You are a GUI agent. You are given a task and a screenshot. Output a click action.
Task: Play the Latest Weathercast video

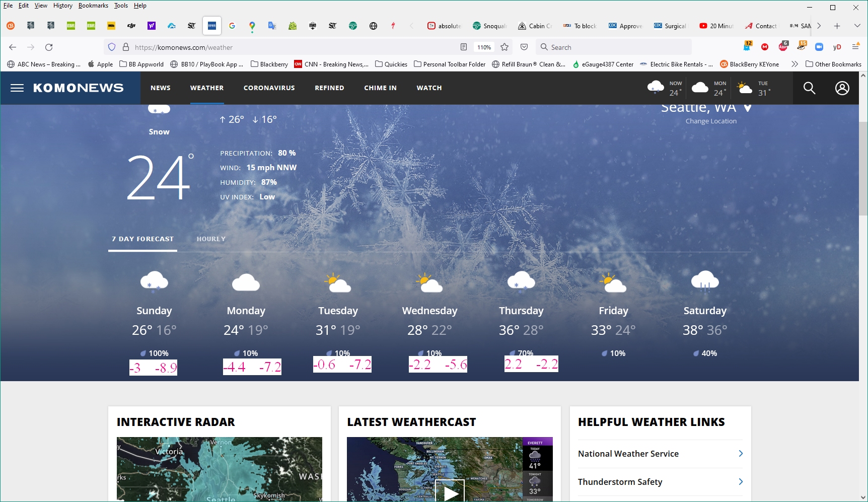click(450, 492)
